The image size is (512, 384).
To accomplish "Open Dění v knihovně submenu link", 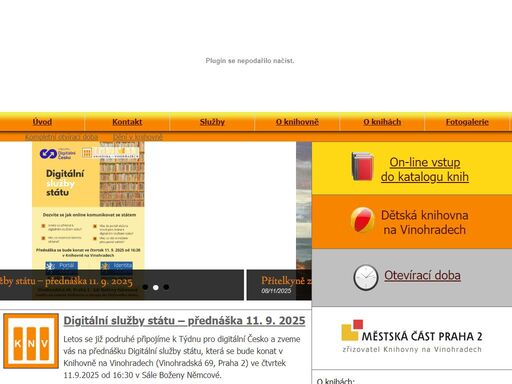I will point(138,137).
